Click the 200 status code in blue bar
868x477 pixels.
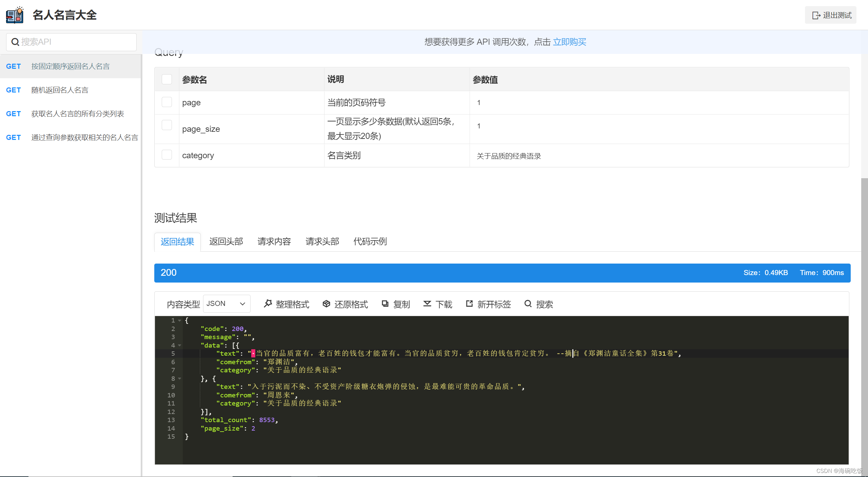click(169, 273)
